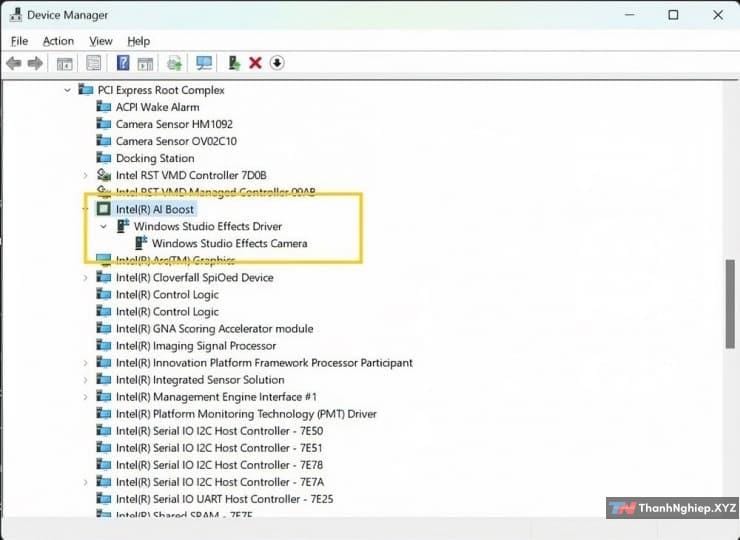Expand Intel(R) Innovation Platform Framework Processor Participant
Image resolution: width=740 pixels, height=540 pixels.
(x=85, y=363)
